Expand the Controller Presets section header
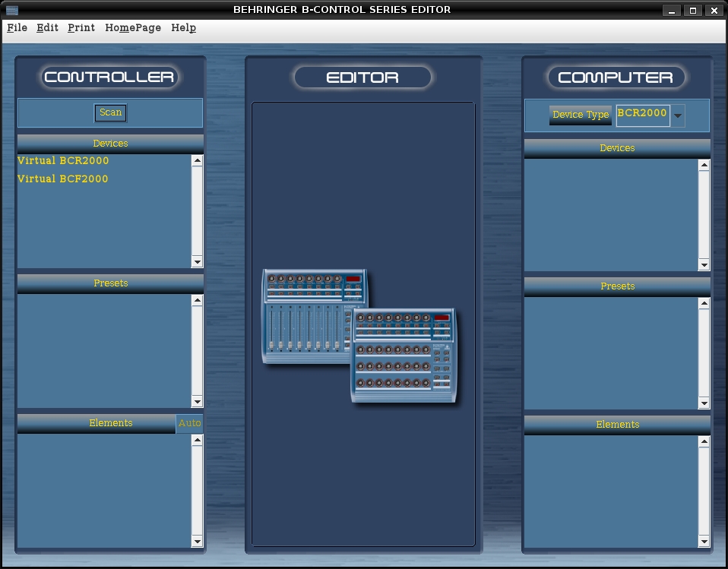The height and width of the screenshot is (569, 728). pos(110,283)
